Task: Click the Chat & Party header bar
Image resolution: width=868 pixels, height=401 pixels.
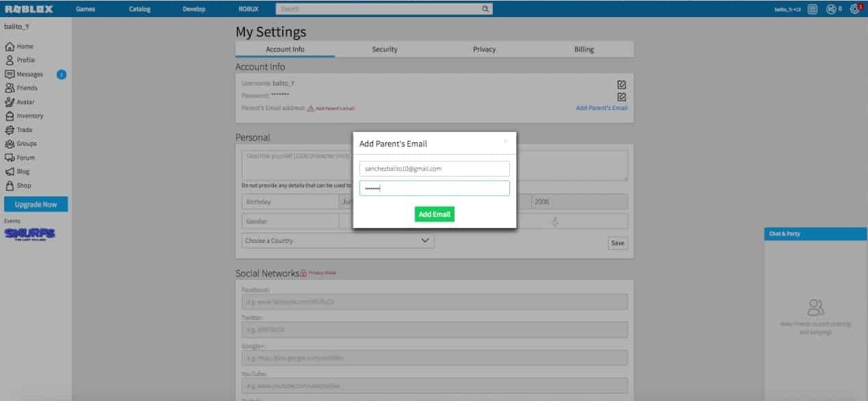Action: pos(816,234)
